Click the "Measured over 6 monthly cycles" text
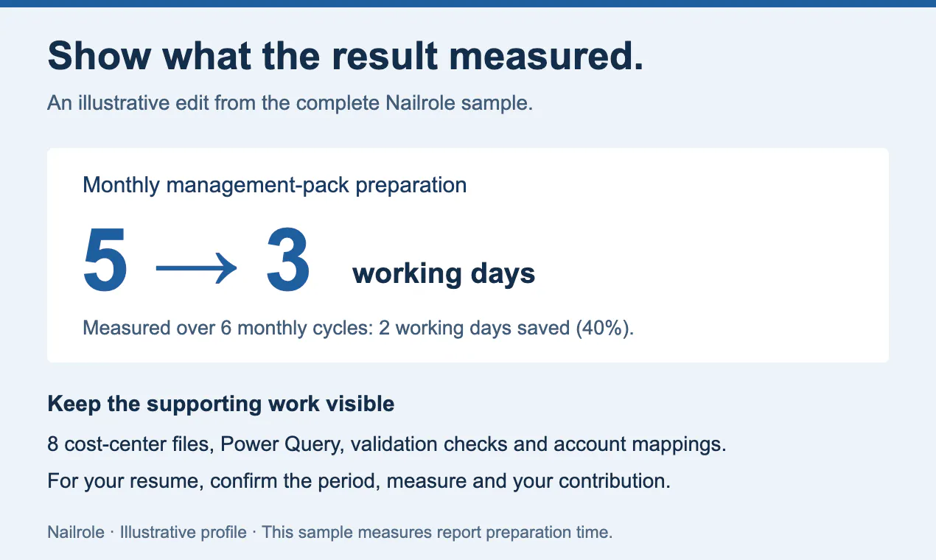 pos(227,328)
